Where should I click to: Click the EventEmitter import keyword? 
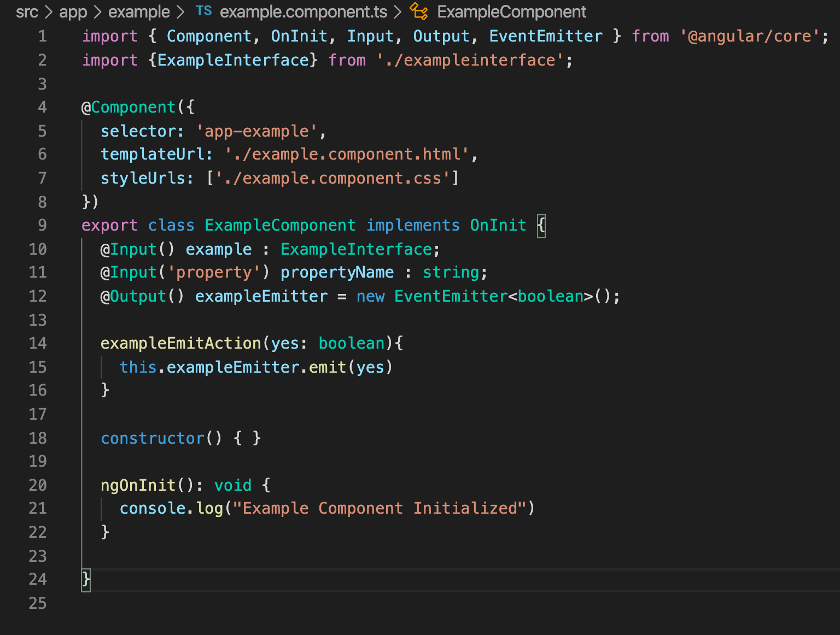pyautogui.click(x=545, y=36)
